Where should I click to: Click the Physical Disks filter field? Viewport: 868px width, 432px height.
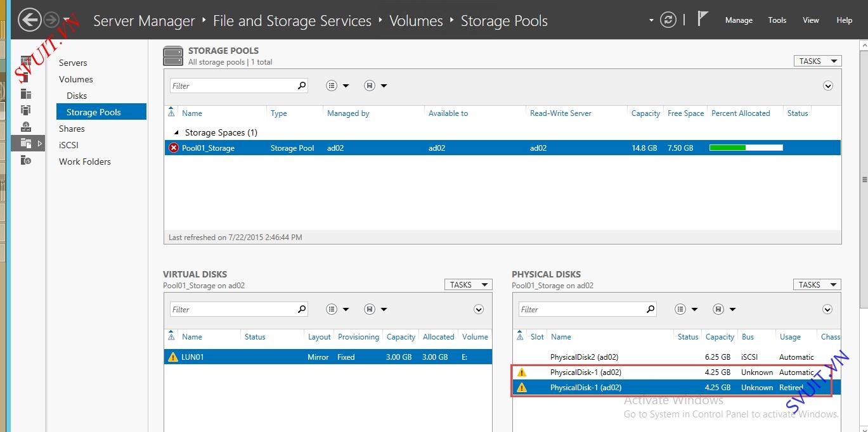582,309
